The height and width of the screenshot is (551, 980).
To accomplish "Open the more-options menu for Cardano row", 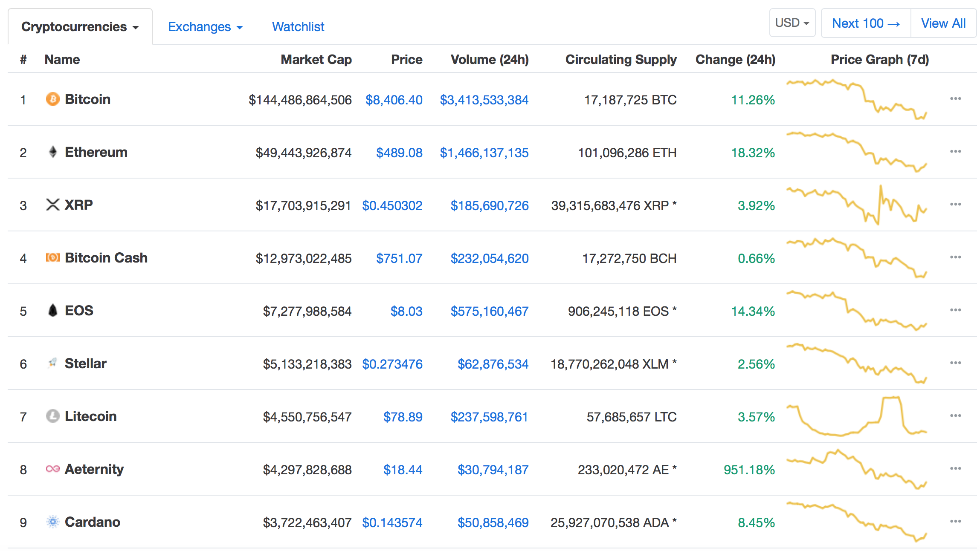I will 955,522.
